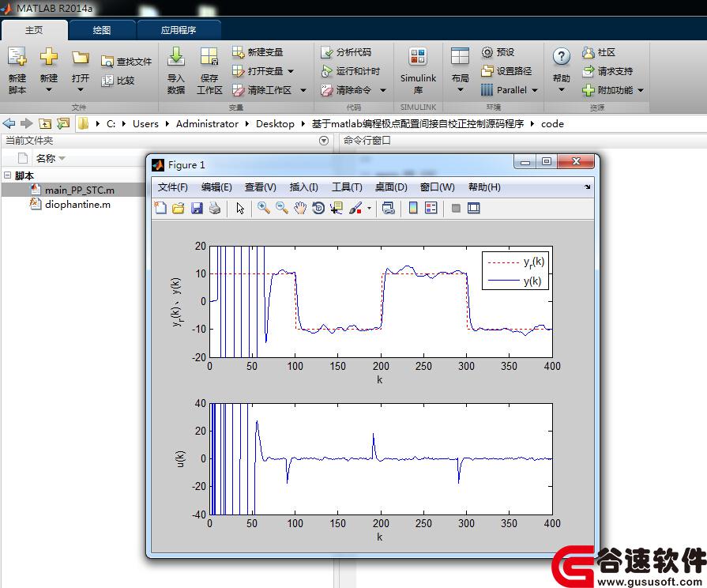Open the 工具(T) menu in Figure 1
This screenshot has height=588, width=707.
(x=347, y=187)
